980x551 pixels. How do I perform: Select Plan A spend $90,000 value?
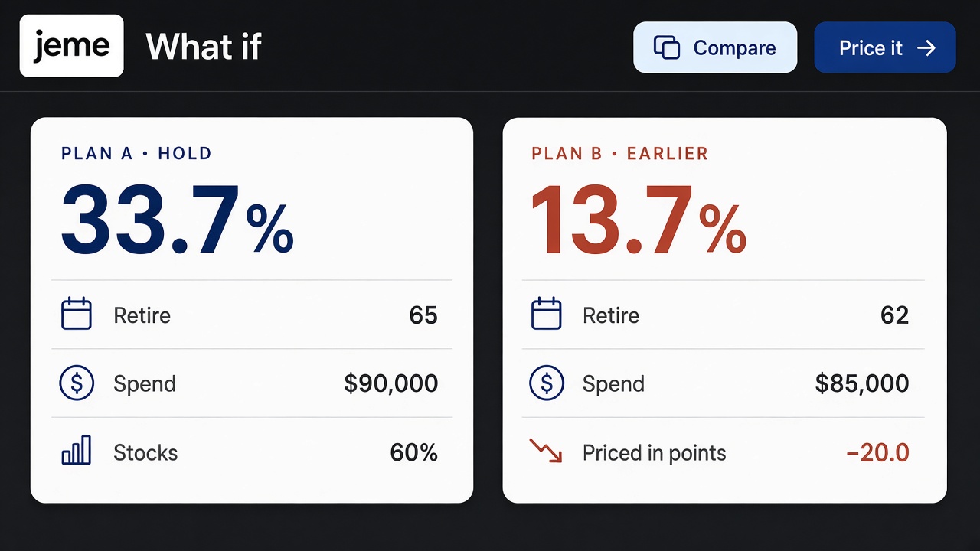391,383
